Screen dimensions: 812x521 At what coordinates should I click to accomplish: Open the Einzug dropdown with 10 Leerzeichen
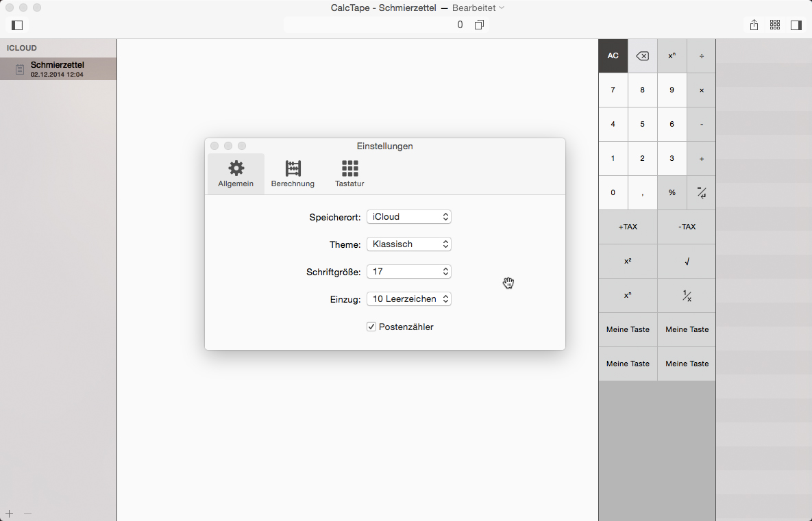point(408,299)
